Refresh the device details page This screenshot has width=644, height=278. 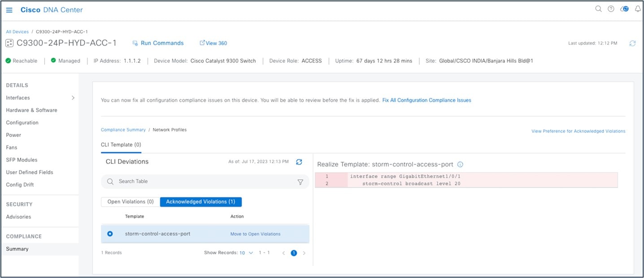(632, 43)
